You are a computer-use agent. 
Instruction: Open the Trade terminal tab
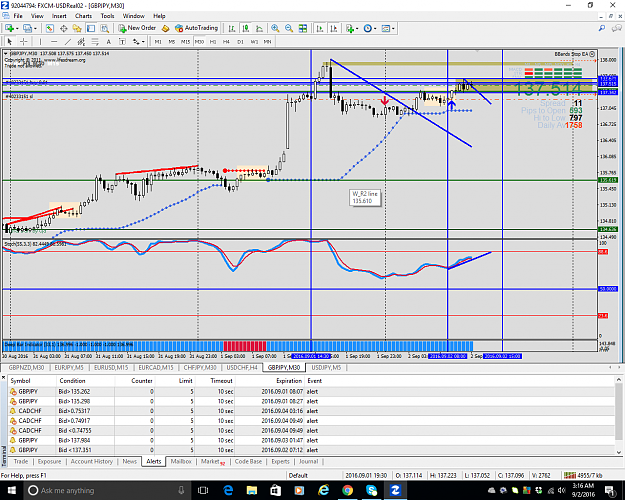pos(21,461)
